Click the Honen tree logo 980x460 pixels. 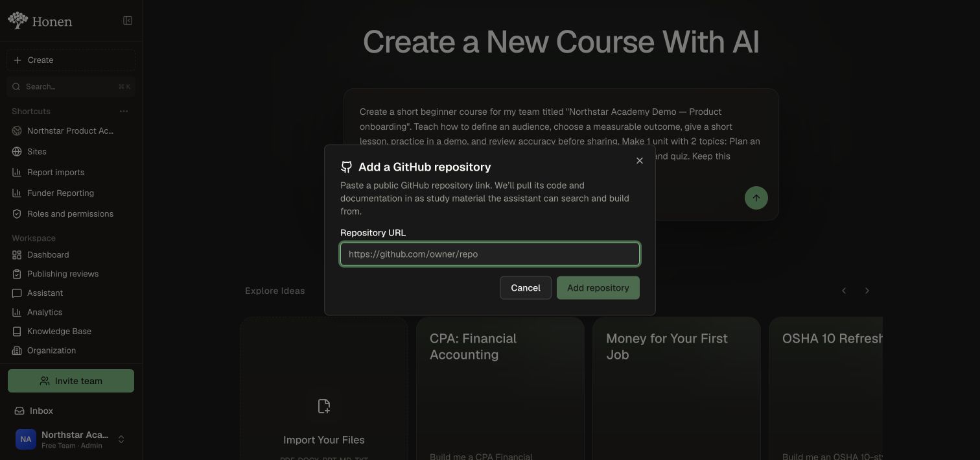tap(17, 21)
